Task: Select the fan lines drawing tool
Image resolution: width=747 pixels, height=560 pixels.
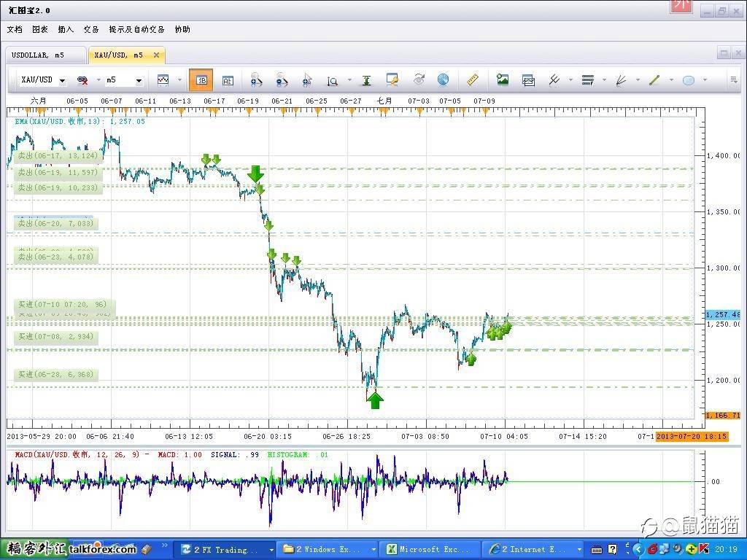Action: 621,80
